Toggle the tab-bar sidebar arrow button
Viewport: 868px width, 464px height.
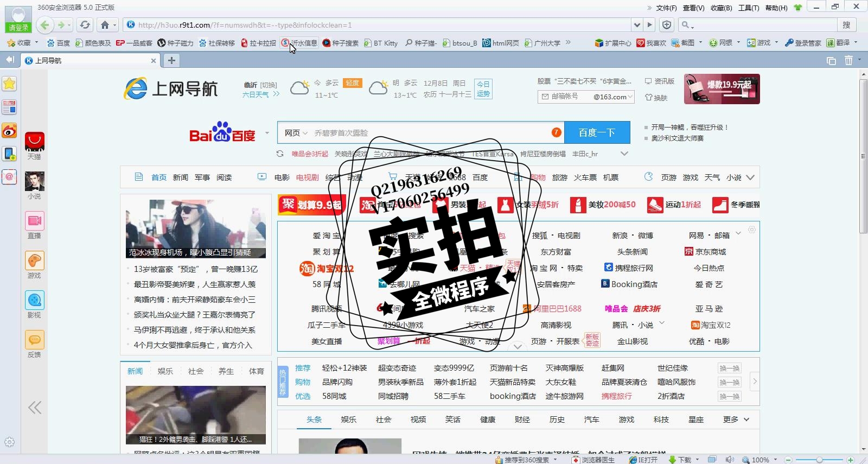pyautogui.click(x=10, y=60)
